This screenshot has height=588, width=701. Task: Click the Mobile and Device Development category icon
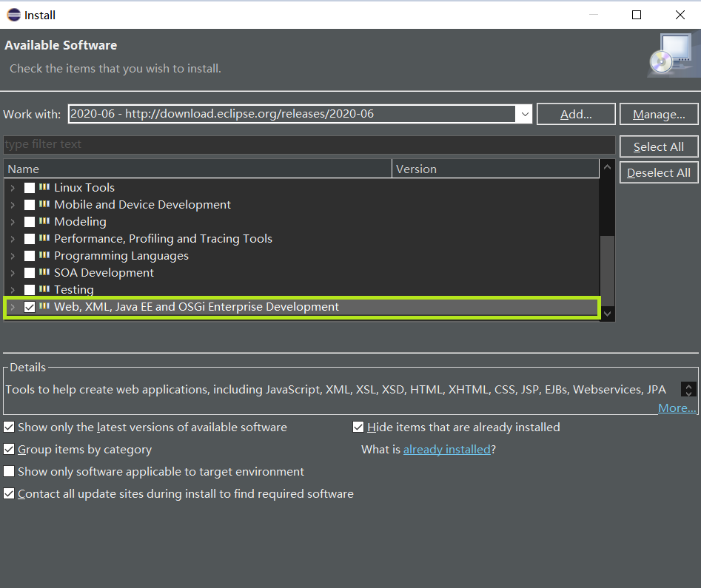[x=46, y=204]
